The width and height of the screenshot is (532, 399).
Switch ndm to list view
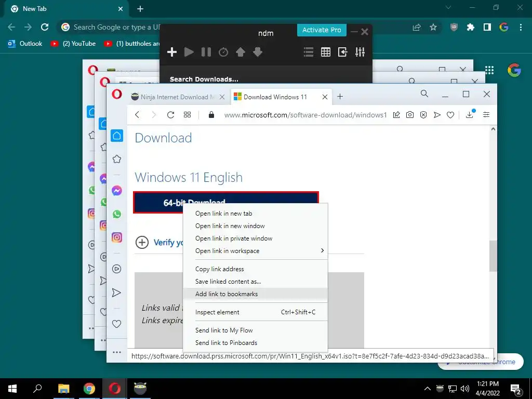[x=309, y=52]
